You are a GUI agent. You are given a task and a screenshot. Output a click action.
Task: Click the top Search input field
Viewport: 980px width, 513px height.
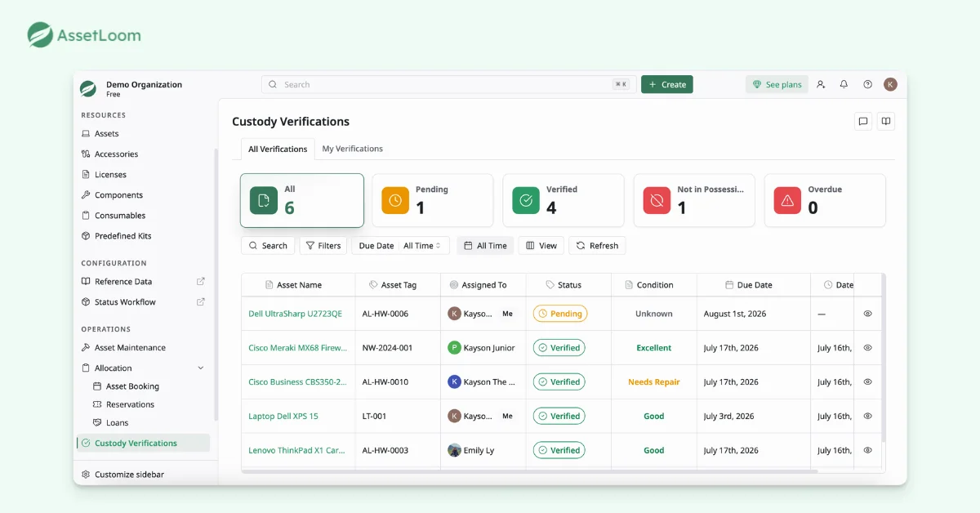[448, 84]
